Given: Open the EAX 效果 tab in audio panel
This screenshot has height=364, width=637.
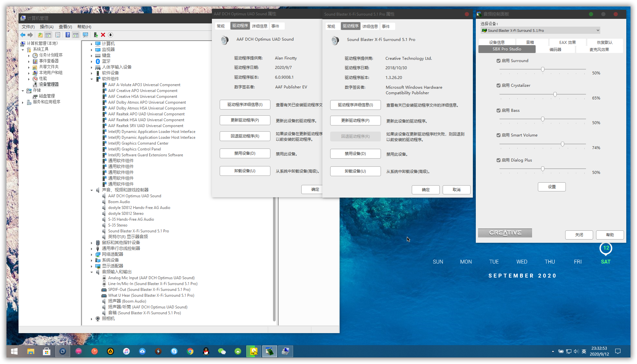Looking at the screenshot, I should point(567,42).
